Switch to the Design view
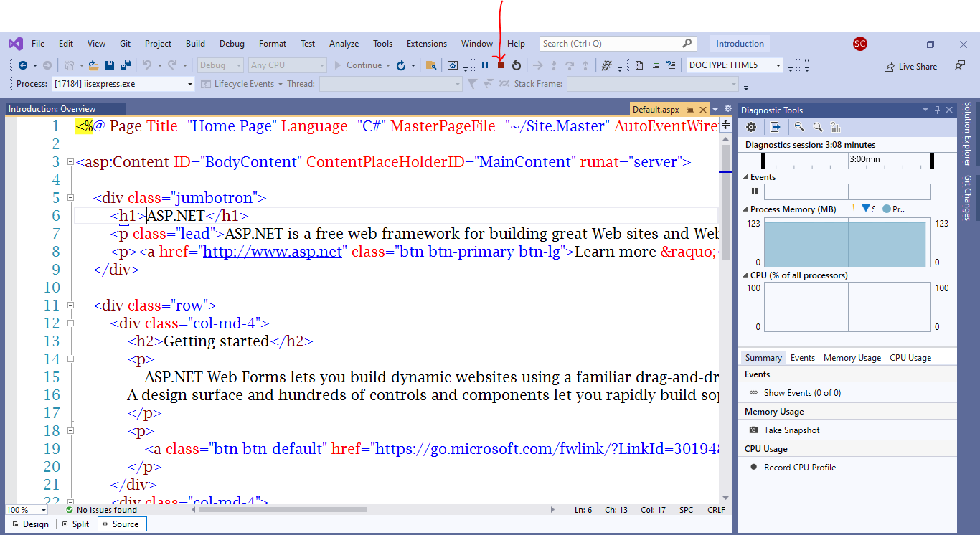The height and width of the screenshot is (535, 980). [x=30, y=524]
